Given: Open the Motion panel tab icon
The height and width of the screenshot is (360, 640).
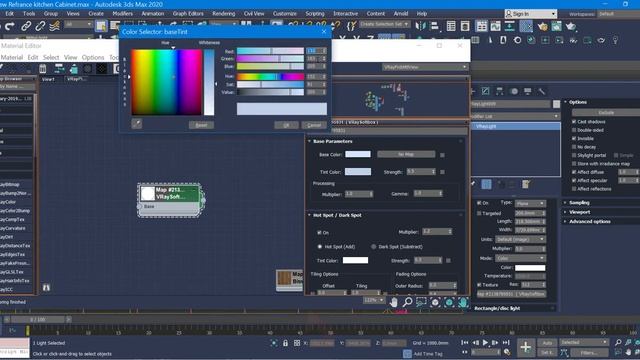Looking at the screenshot, I should (514, 91).
